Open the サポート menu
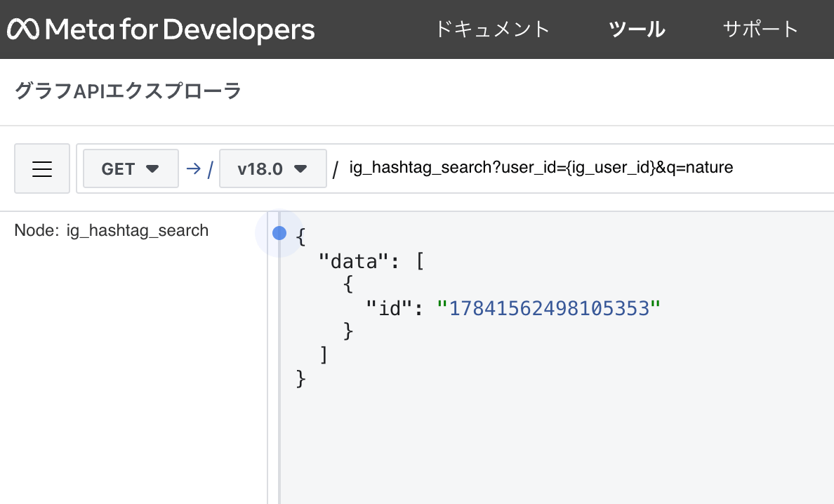 760,29
